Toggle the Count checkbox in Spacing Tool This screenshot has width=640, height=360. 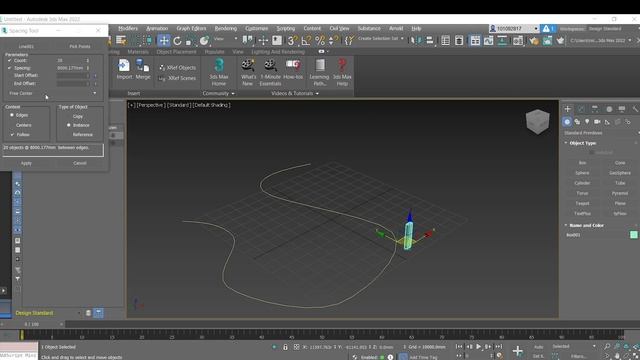click(9, 60)
